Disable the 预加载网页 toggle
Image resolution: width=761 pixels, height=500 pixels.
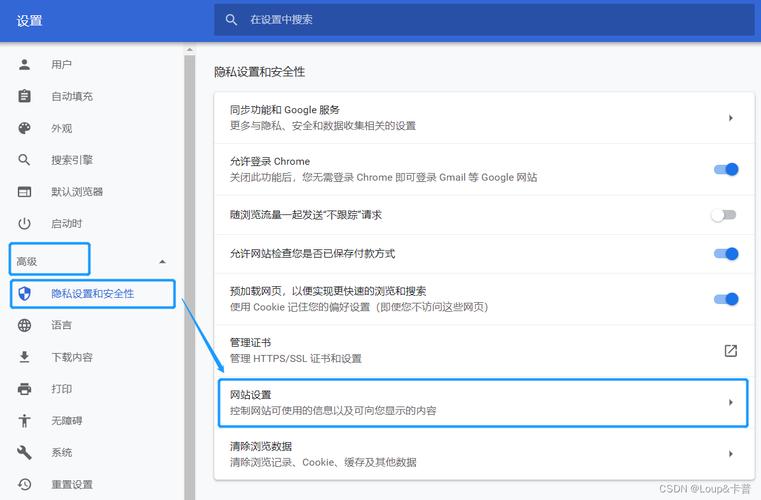(x=726, y=299)
